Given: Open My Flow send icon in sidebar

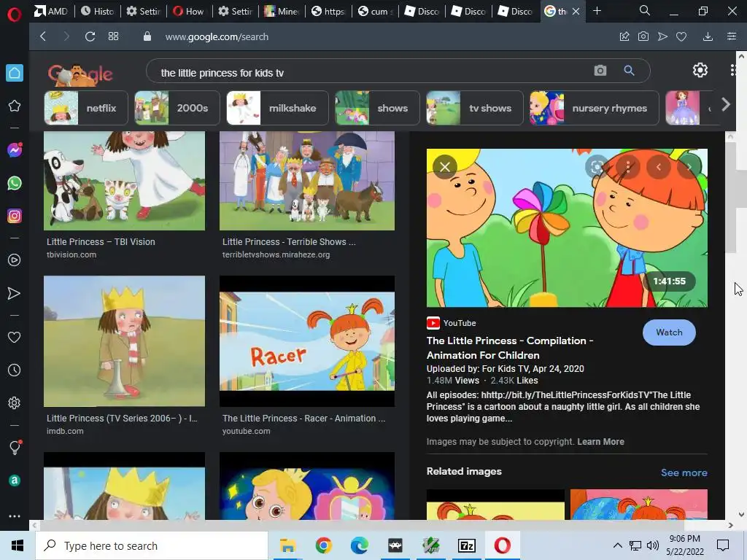Looking at the screenshot, I should pyautogui.click(x=15, y=293).
